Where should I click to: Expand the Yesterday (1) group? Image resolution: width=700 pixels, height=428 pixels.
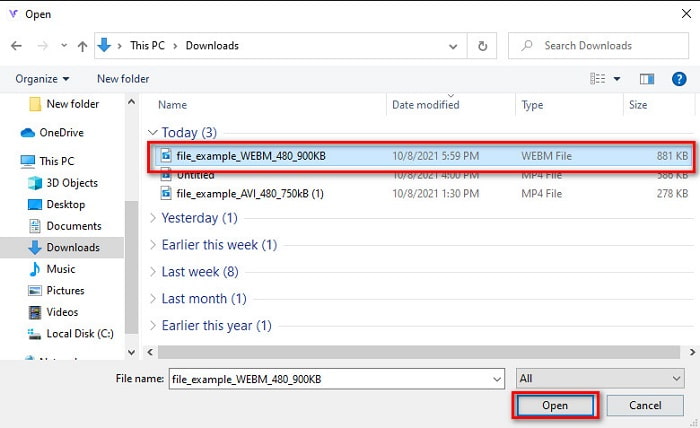[153, 218]
